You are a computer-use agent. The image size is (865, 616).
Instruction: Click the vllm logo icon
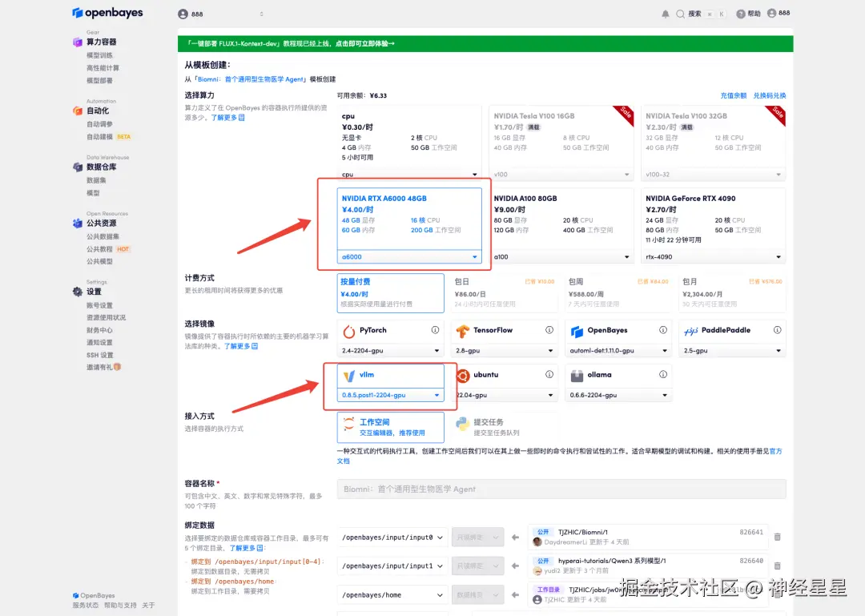(348, 376)
